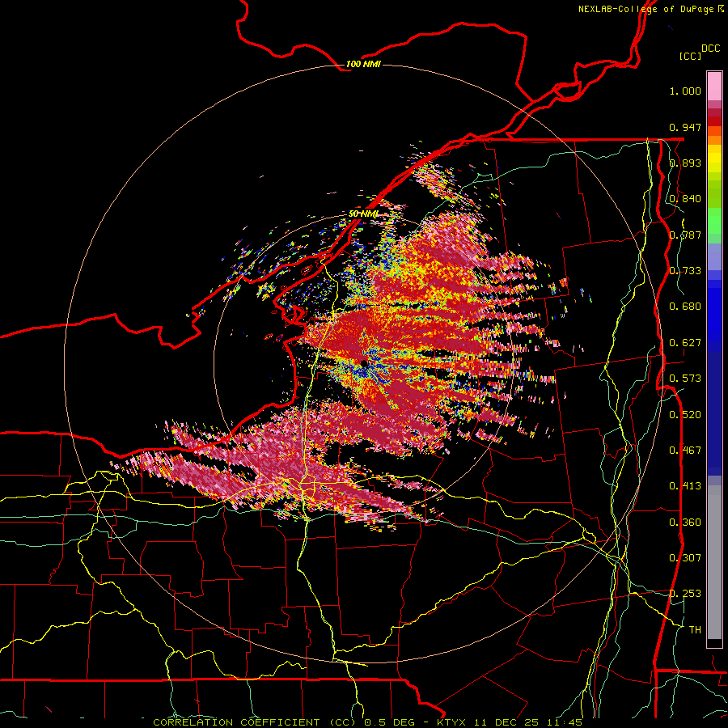This screenshot has height=728, width=728.
Task: Click the 0.947 legend value
Action: (x=685, y=127)
